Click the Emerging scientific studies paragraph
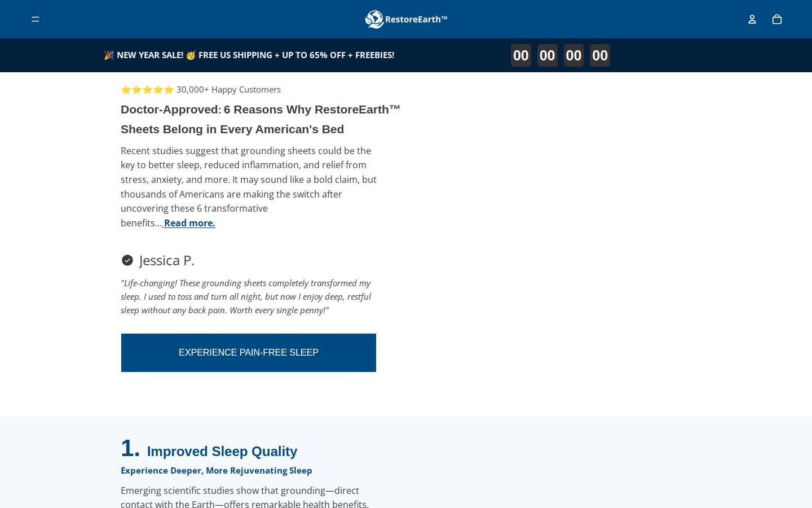 (x=245, y=497)
